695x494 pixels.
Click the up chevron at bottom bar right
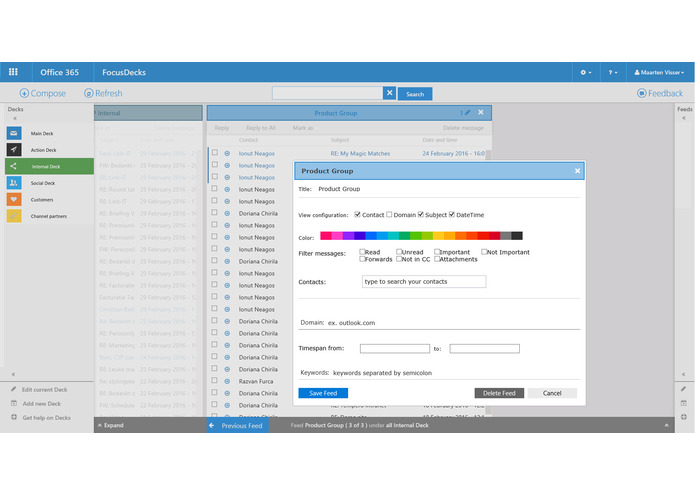tap(666, 425)
